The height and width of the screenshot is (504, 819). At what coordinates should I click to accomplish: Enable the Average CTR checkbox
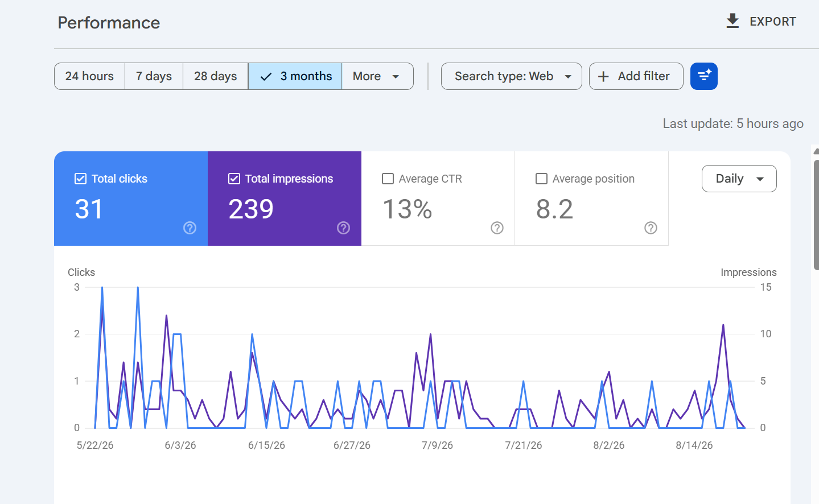coord(388,179)
